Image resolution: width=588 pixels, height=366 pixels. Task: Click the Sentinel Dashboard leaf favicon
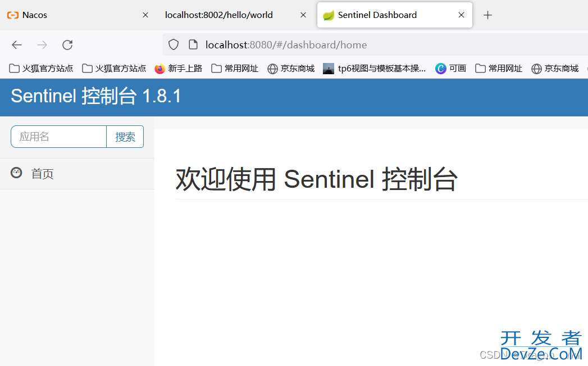tap(329, 15)
